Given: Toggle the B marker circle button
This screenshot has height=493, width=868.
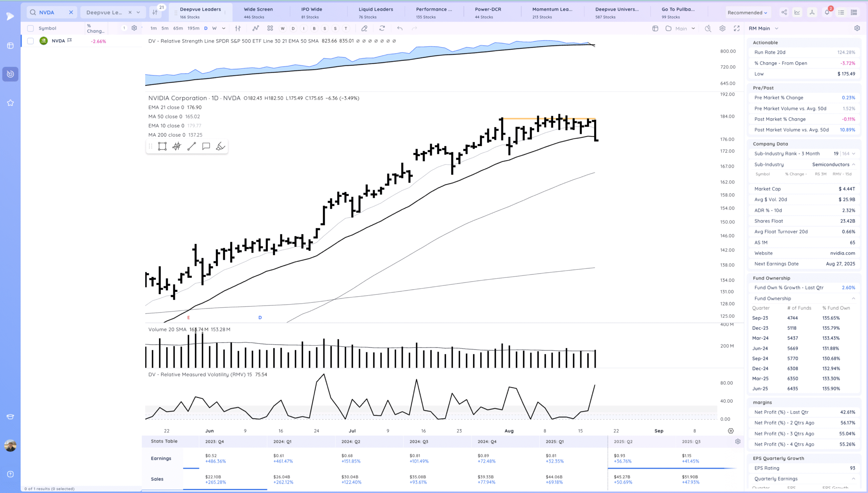Looking at the screenshot, I should click(x=314, y=28).
